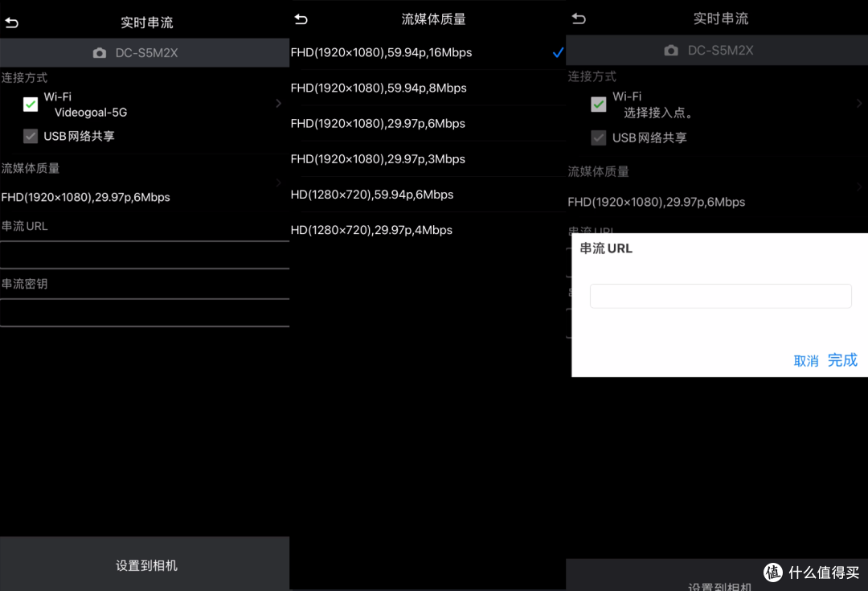Screen dimensions: 868x591
Task: Tap the blue checkmark beside FHD 59.94p,16Mbps
Action: click(x=558, y=52)
